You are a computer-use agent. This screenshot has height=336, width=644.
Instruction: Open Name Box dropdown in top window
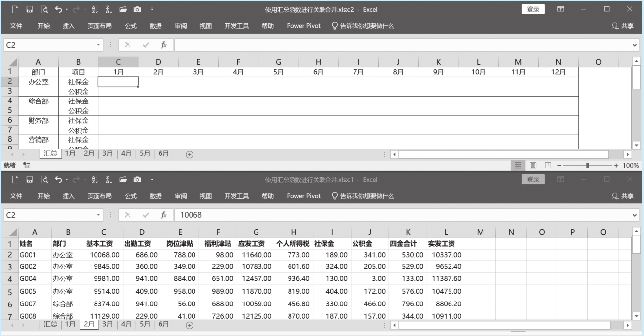[99, 45]
